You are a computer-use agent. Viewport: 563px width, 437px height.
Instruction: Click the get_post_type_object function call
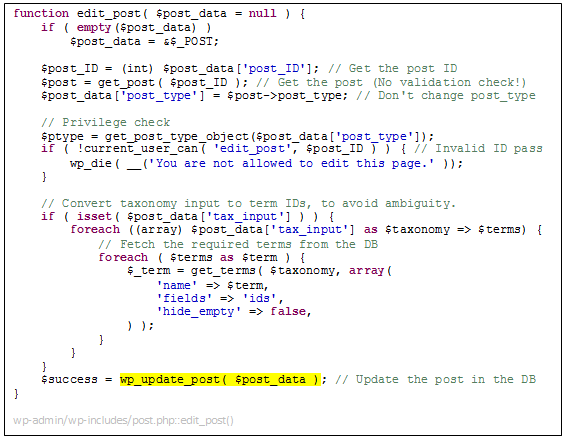(x=176, y=136)
